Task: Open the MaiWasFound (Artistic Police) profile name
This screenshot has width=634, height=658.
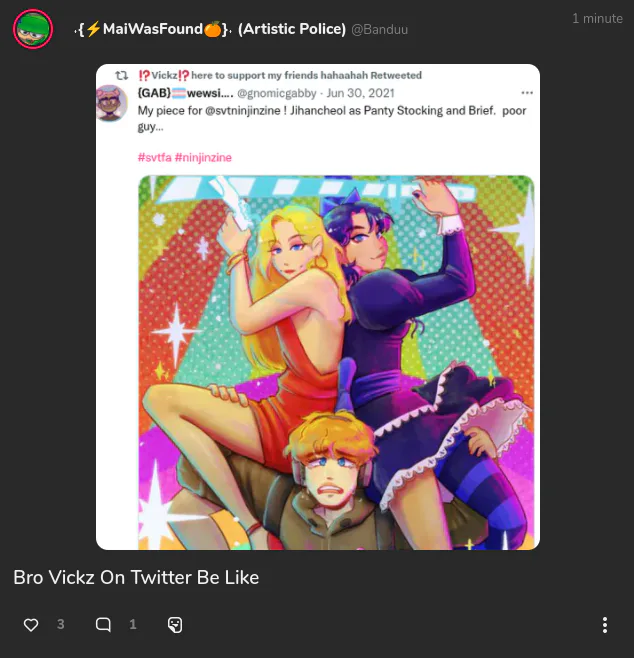Action: point(211,29)
